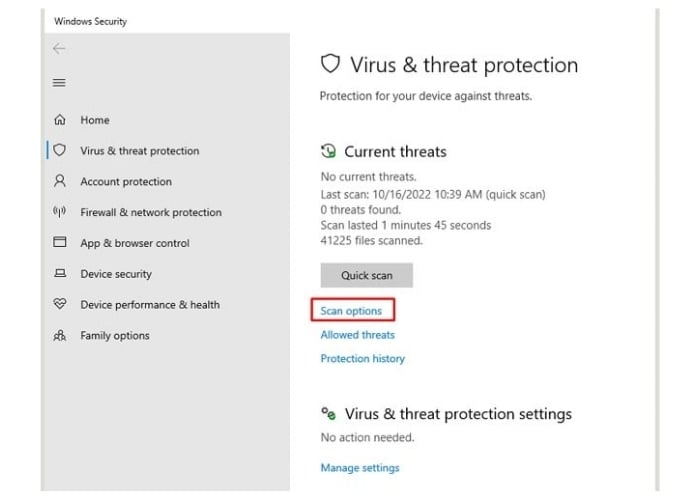Go to Home in sidebar
This screenshot has height=500, width=700.
(95, 120)
